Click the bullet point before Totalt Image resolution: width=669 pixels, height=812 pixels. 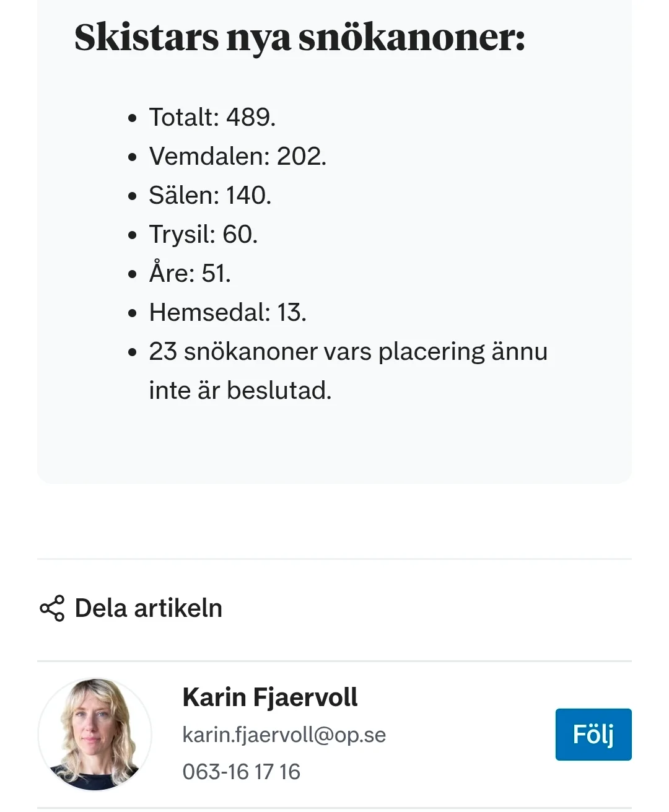(132, 118)
